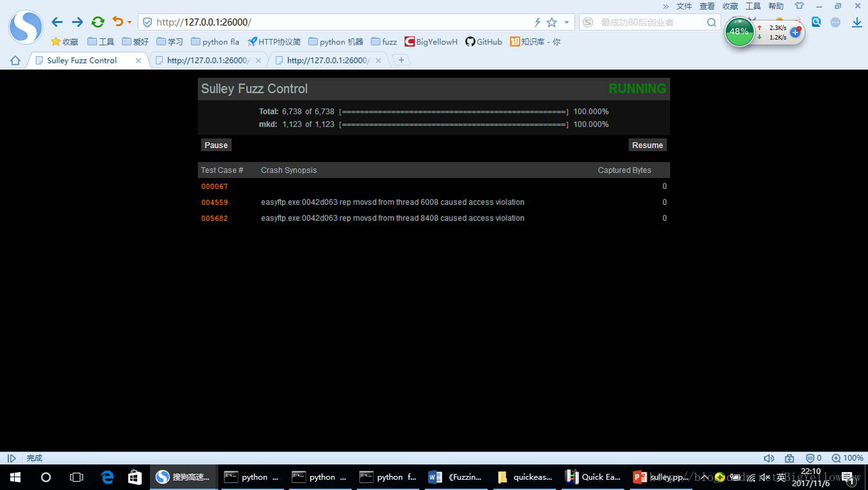The image size is (868, 490).
Task: Close the Sulley Fuzz Control tab
Action: pos(138,60)
